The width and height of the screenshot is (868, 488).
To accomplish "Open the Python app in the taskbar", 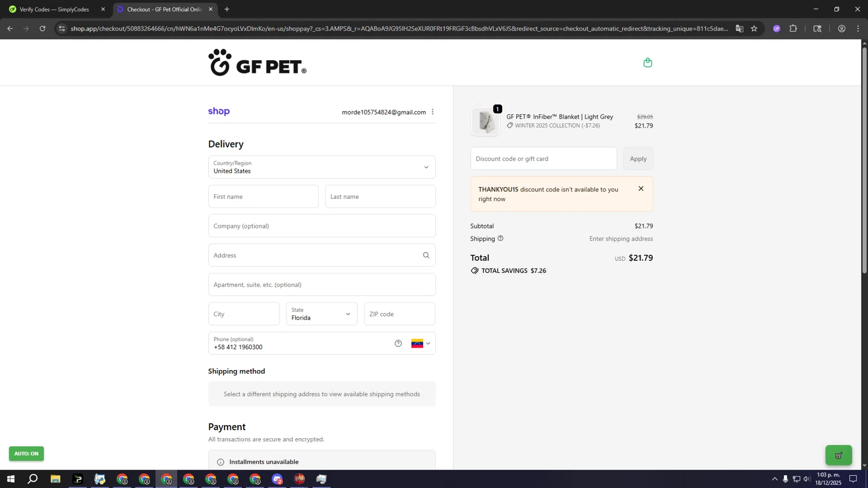I will (x=100, y=479).
